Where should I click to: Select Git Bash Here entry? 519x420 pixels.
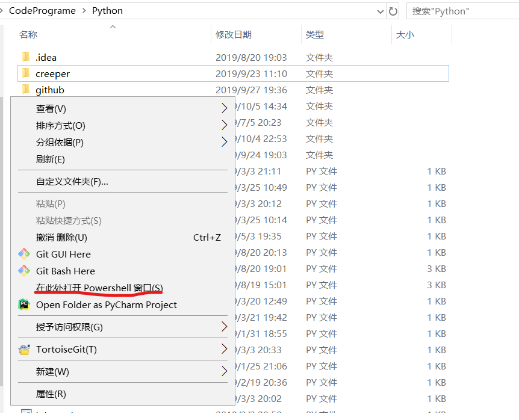122,271
